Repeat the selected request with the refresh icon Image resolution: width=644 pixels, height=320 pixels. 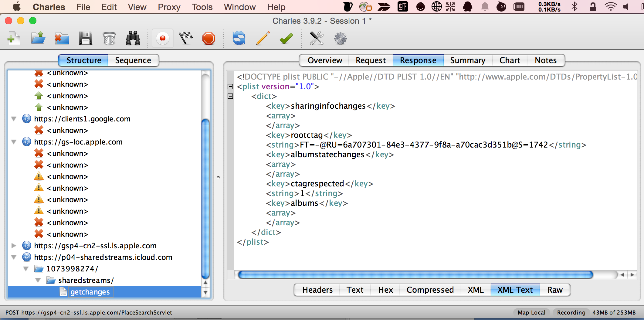tap(239, 39)
